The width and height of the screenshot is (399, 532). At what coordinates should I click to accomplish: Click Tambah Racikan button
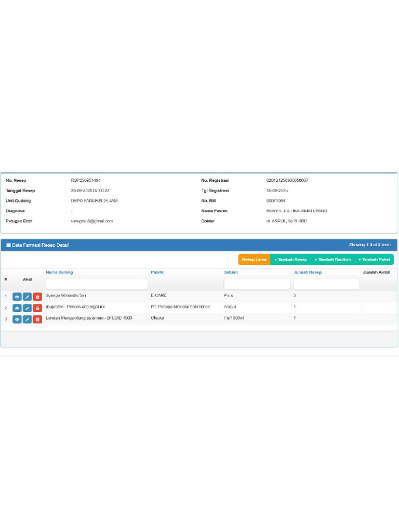(332, 260)
